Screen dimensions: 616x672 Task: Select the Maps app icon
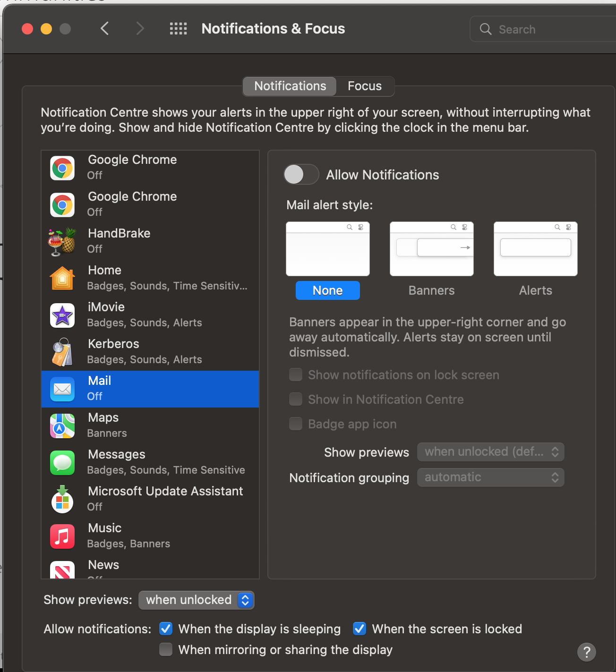pos(62,426)
